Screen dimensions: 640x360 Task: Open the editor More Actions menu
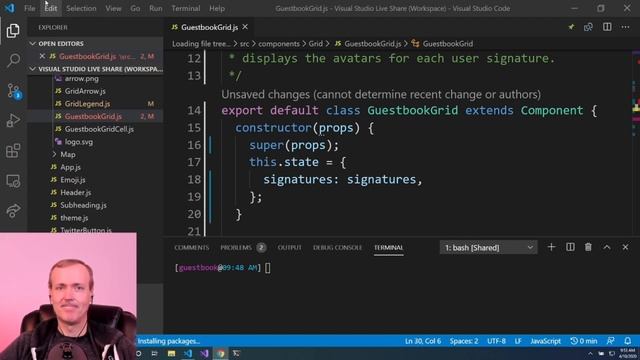pyautogui.click(x=625, y=27)
